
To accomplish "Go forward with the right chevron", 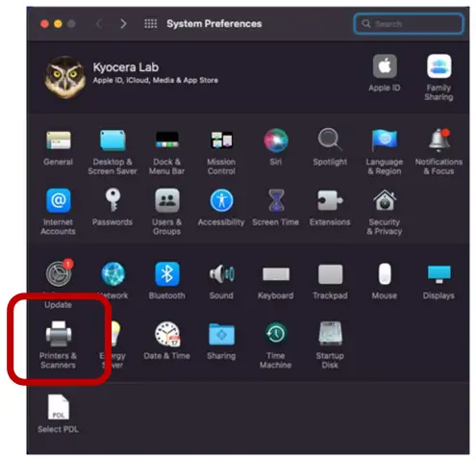I will [x=123, y=24].
